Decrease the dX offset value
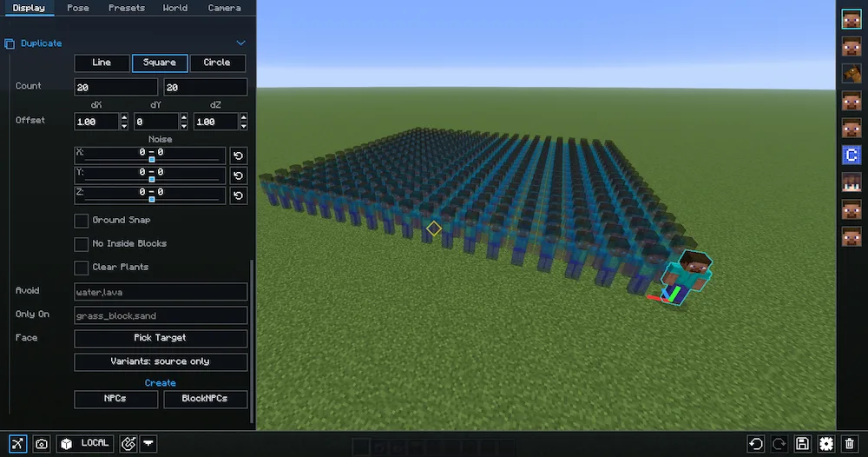Viewport: 868px width, 457px height. tap(124, 126)
